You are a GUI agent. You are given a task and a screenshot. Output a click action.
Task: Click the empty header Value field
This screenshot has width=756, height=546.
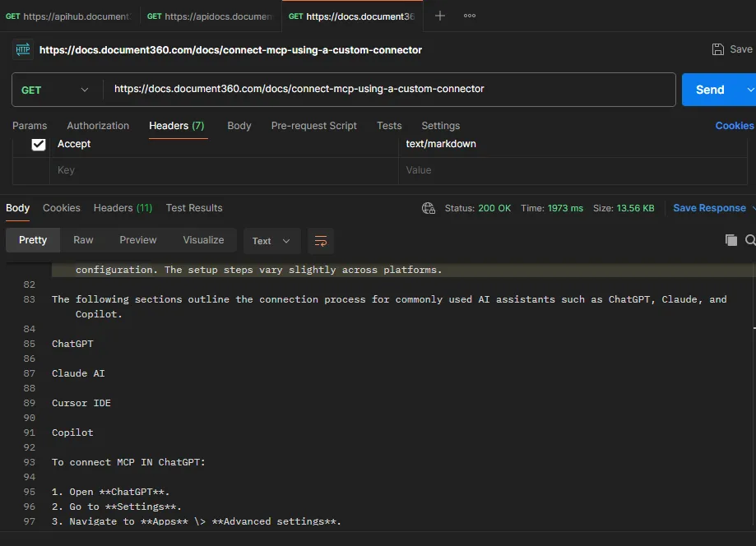point(573,170)
